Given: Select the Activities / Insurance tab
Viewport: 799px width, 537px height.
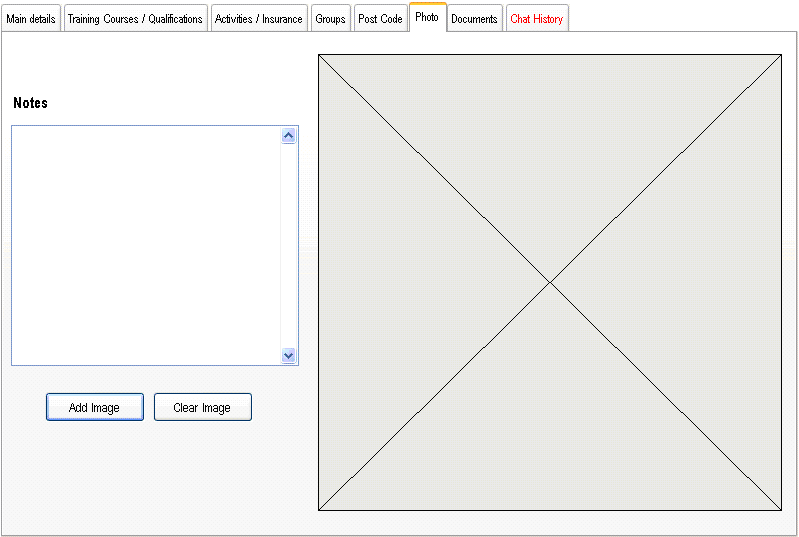Looking at the screenshot, I should click(x=258, y=19).
